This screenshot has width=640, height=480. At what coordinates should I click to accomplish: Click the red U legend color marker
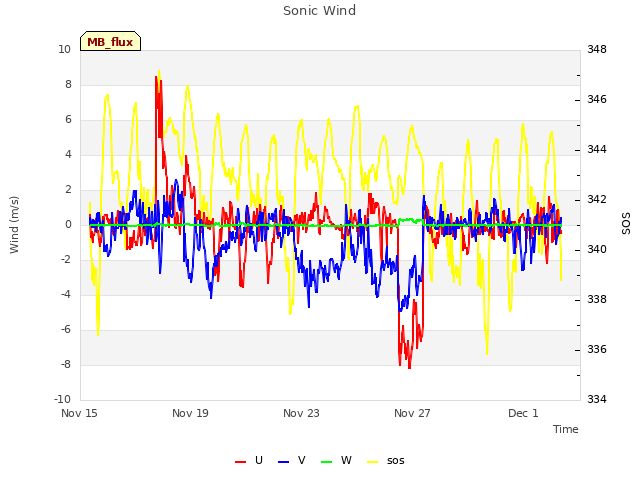point(240,462)
